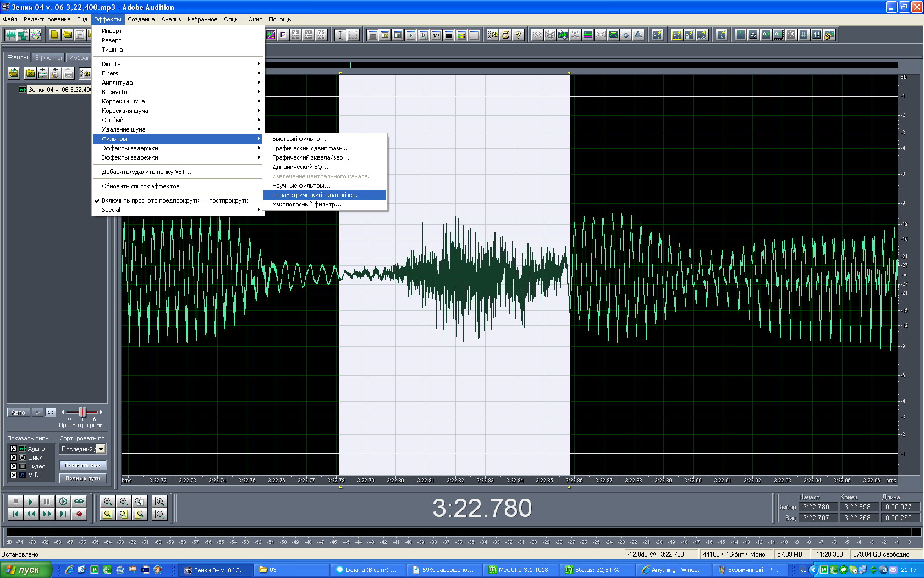924x578 pixels.
Task: Click the Zoom Out Vertically icon
Action: [x=159, y=514]
